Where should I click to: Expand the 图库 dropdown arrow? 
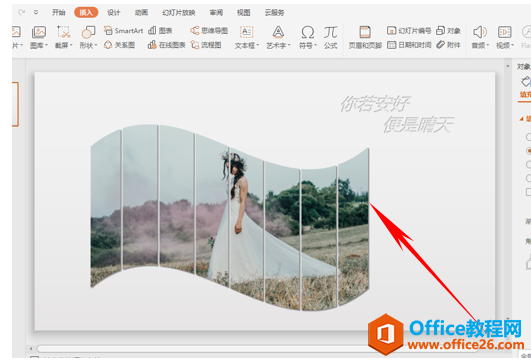pyautogui.click(x=46, y=45)
